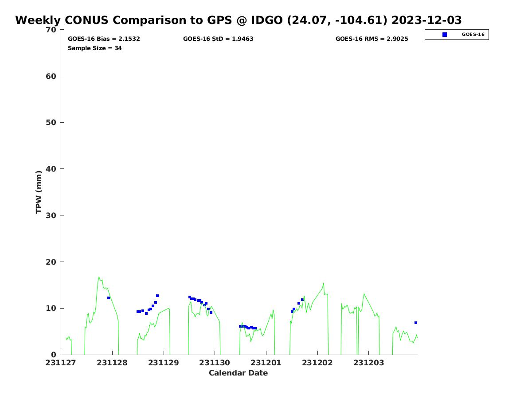Click the 231202 date tick label
This screenshot has height=399, width=532.
317,363
